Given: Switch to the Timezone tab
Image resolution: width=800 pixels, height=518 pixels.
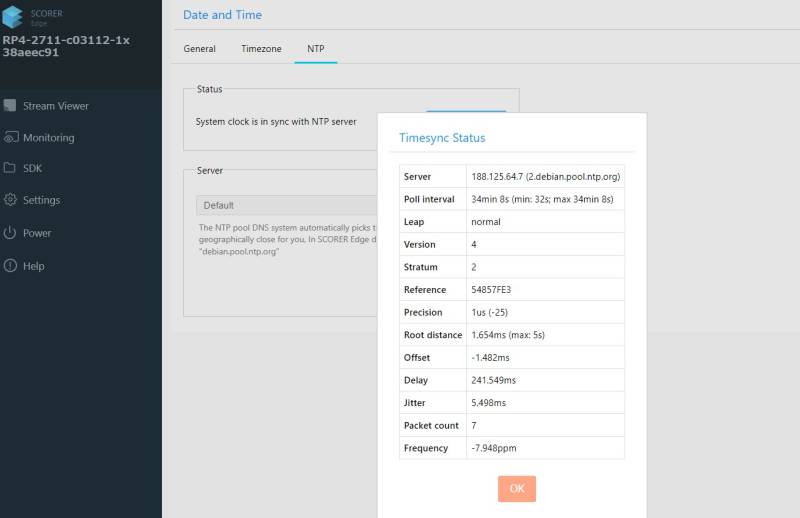Looking at the screenshot, I should pyautogui.click(x=261, y=48).
